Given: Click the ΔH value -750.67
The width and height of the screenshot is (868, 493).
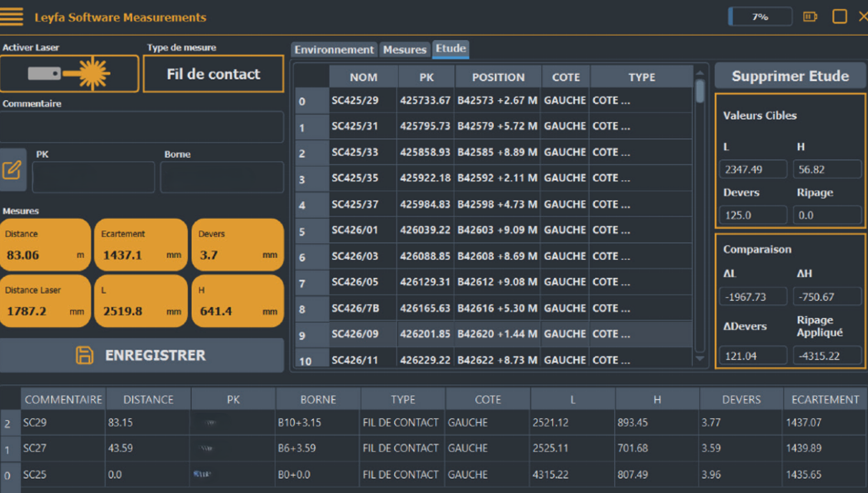Looking at the screenshot, I should click(x=827, y=297).
